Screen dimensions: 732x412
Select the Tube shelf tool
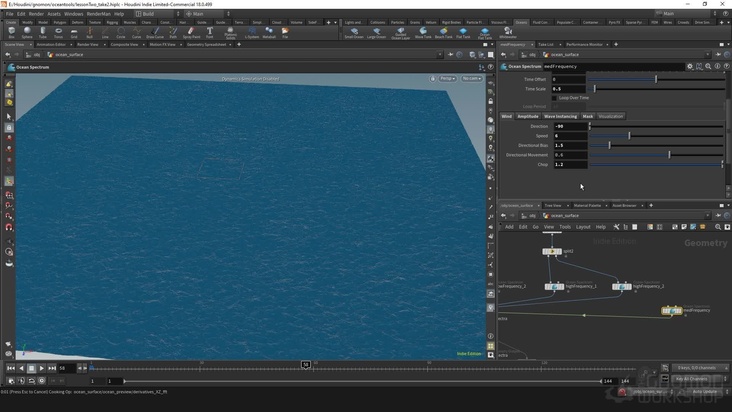tap(42, 32)
